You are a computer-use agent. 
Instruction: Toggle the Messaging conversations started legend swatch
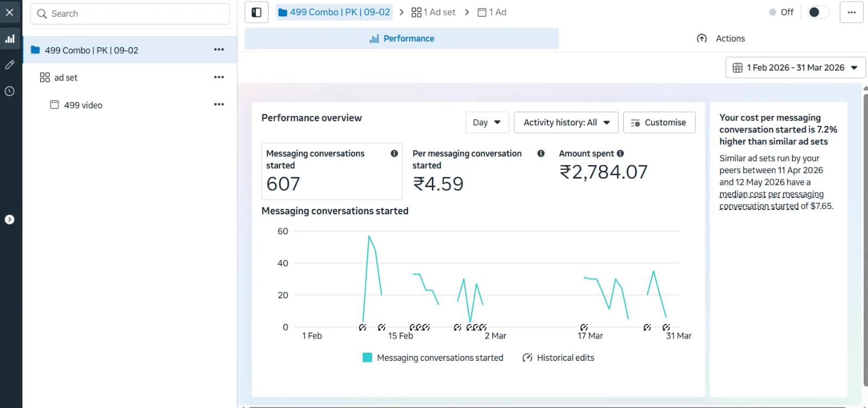367,358
